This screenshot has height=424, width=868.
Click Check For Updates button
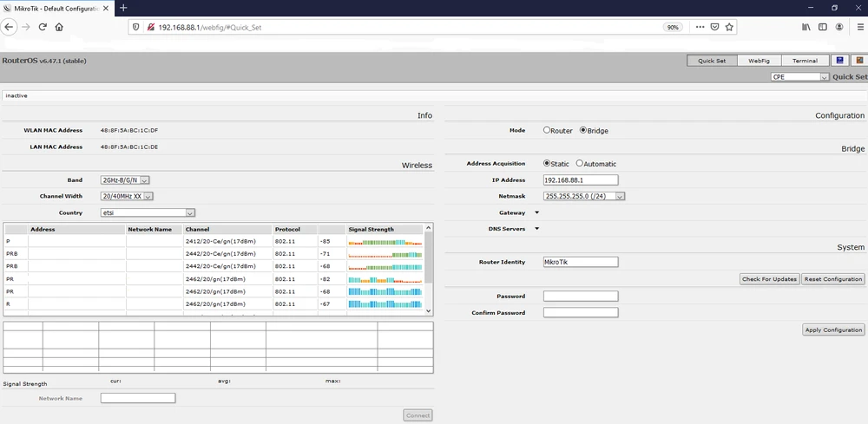click(769, 279)
